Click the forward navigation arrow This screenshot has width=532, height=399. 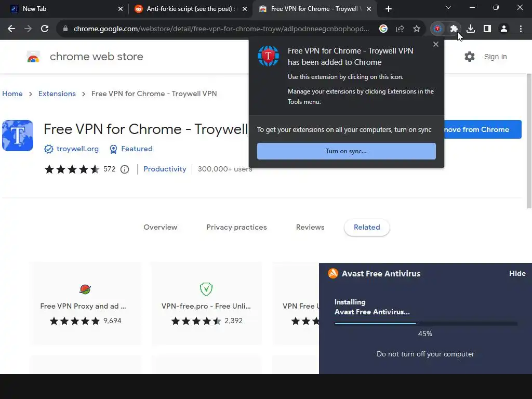28,29
